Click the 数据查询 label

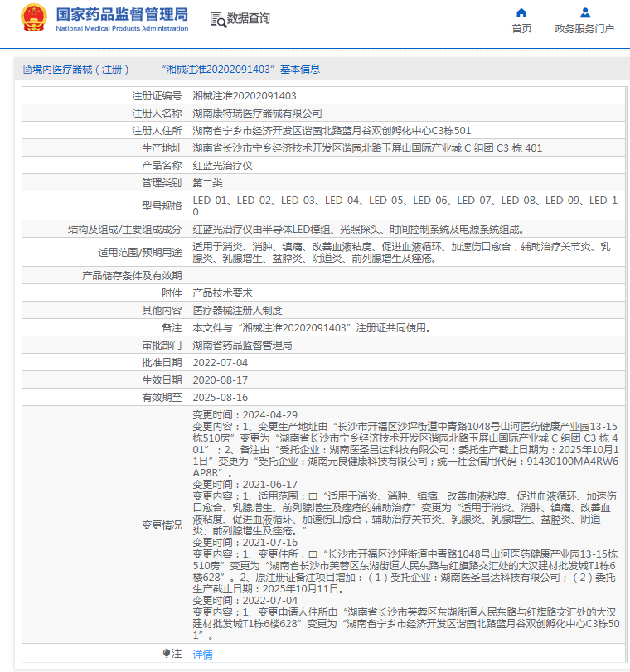[x=249, y=18]
